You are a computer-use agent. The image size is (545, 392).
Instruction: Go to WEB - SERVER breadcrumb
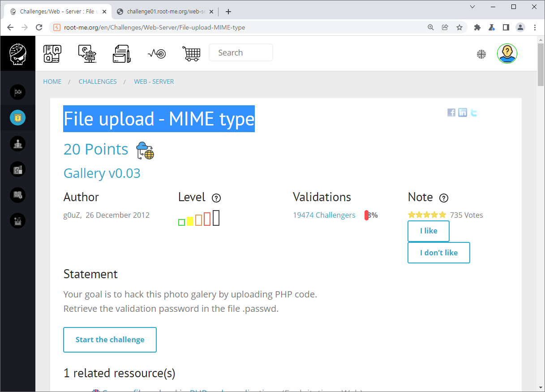[x=154, y=82]
